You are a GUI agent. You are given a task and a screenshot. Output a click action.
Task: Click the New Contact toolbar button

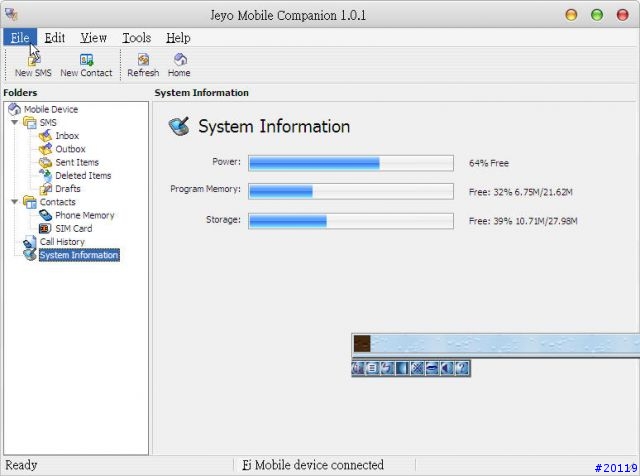pyautogui.click(x=86, y=65)
